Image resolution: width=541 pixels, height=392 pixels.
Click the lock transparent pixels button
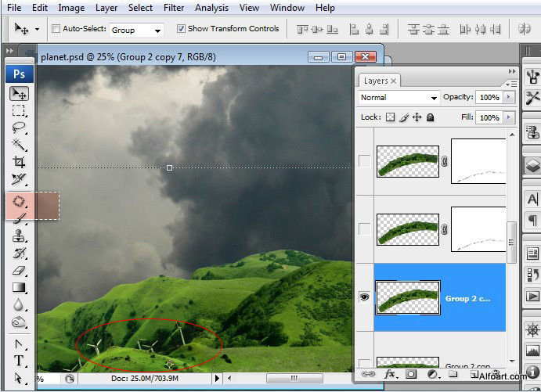coord(390,117)
